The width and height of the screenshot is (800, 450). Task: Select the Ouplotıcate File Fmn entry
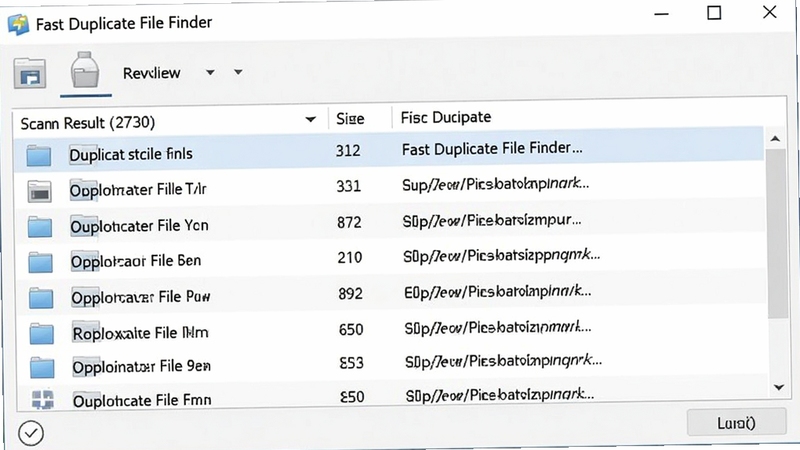pos(142,401)
